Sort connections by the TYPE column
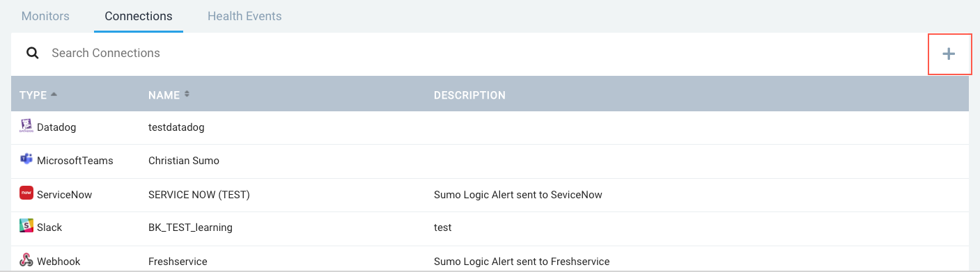 click(38, 95)
